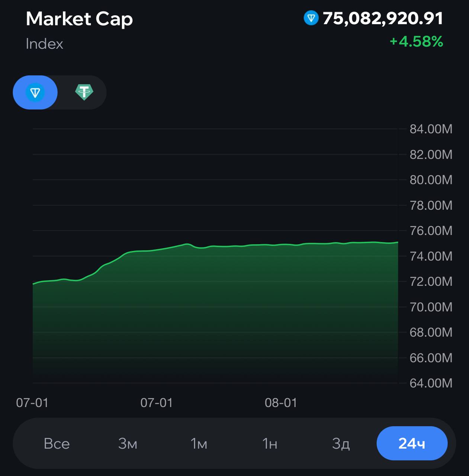Click the 78.00M axis label
Viewport: 469px width, 476px height.
click(431, 205)
